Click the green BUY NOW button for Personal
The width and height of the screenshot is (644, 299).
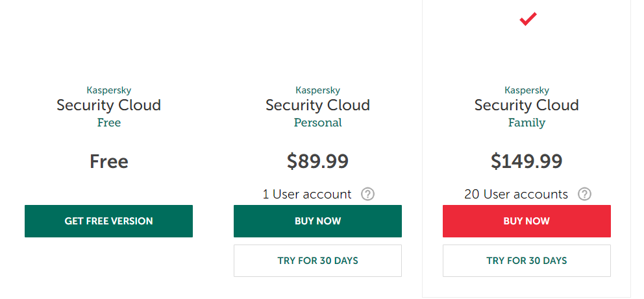click(x=317, y=221)
